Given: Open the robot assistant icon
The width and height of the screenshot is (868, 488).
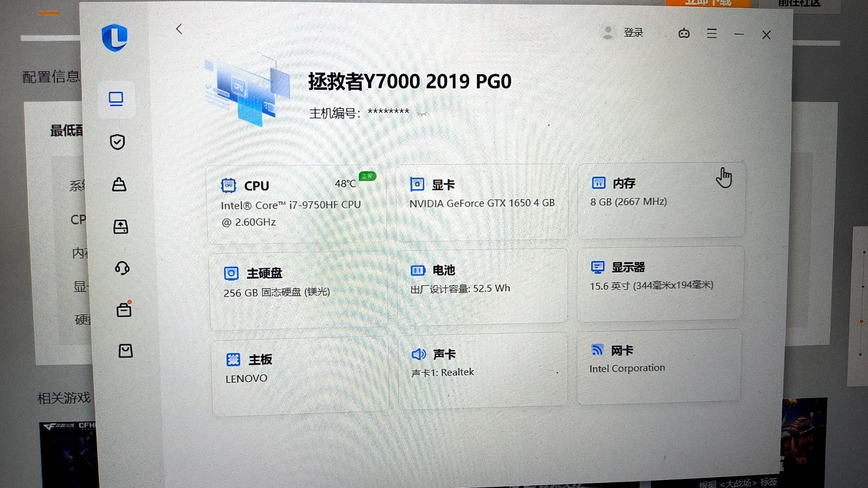Looking at the screenshot, I should 684,33.
